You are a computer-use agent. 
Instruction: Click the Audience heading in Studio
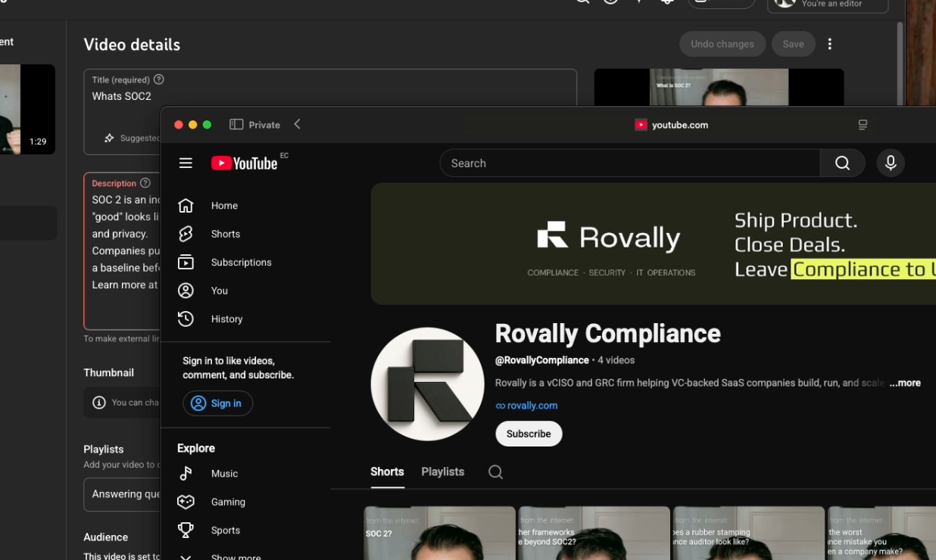pyautogui.click(x=105, y=537)
